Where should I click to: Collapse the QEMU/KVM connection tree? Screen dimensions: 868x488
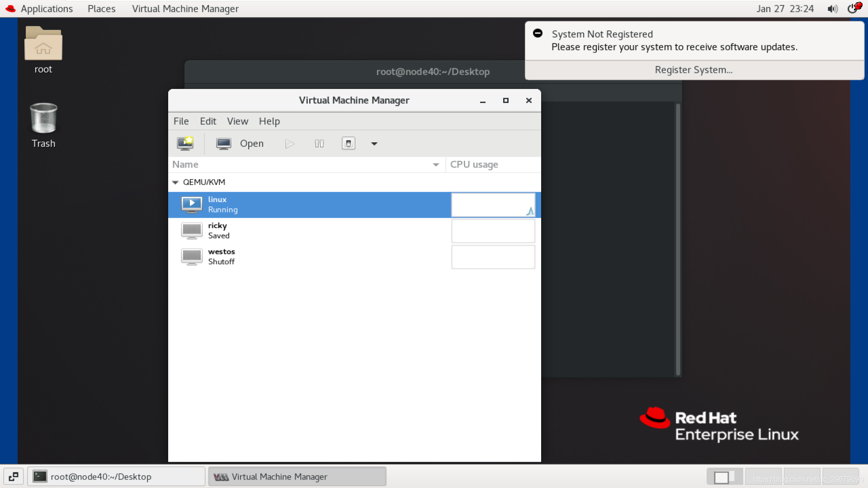tap(175, 182)
